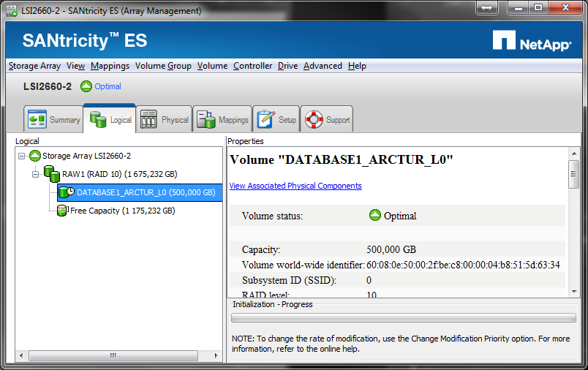588x370 pixels.
Task: Open the Mappings menu
Action: pos(110,66)
